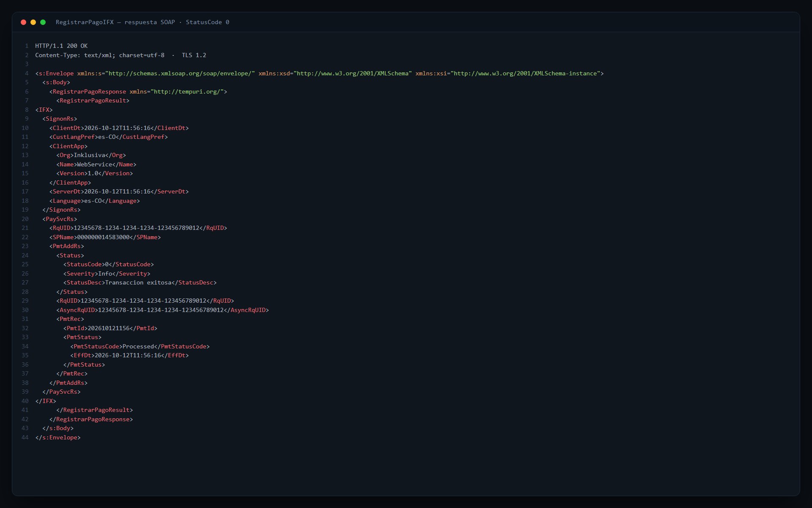
Task: Click the opening PaySvcRs tag
Action: click(x=60, y=219)
